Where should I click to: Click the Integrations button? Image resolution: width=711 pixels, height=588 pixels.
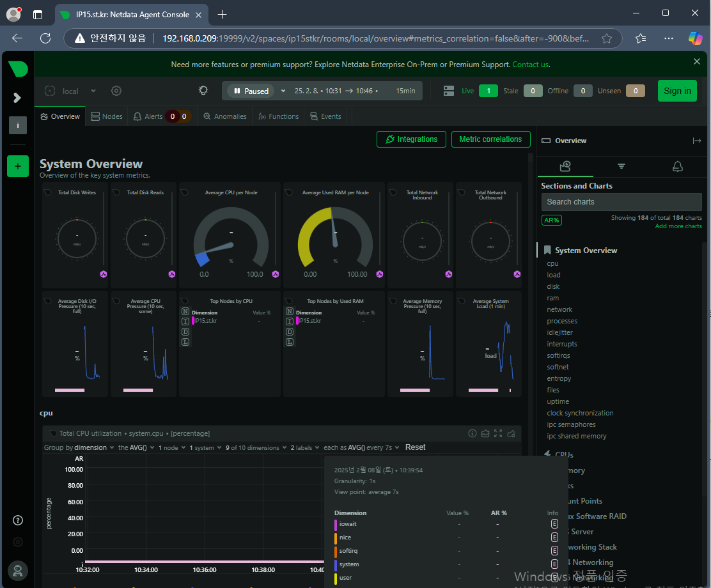[x=411, y=139]
